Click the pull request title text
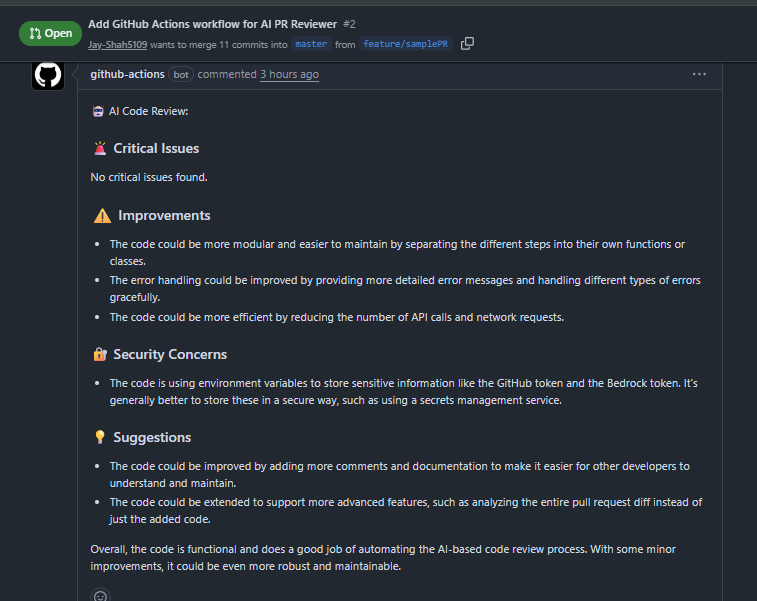Screen dimensions: 757x601 (212, 24)
